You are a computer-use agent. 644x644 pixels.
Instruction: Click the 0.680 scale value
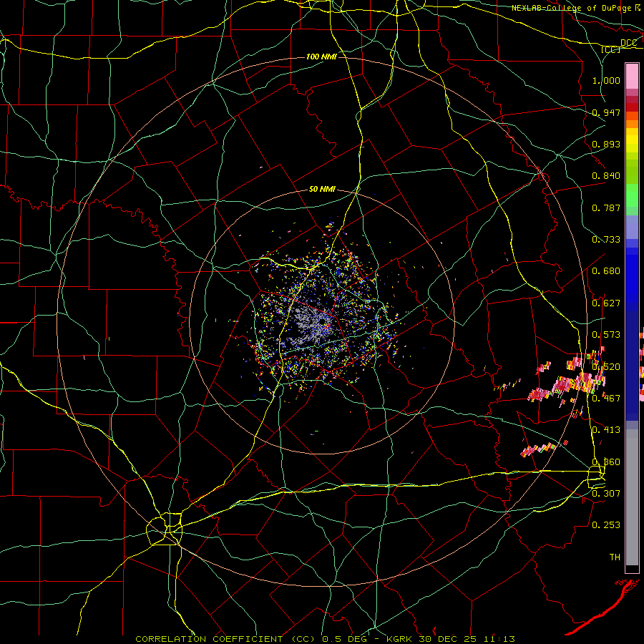(x=606, y=270)
